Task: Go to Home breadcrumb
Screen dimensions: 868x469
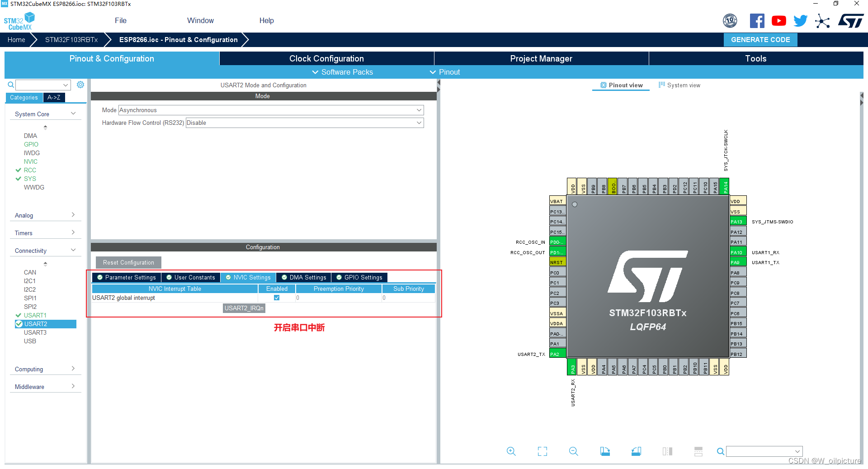Action: point(16,40)
